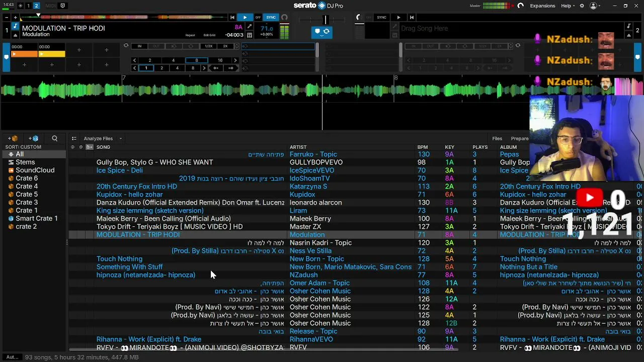Step the deck 1 beat jump sizes right
Screen dimensions: 644x362
[204, 68]
